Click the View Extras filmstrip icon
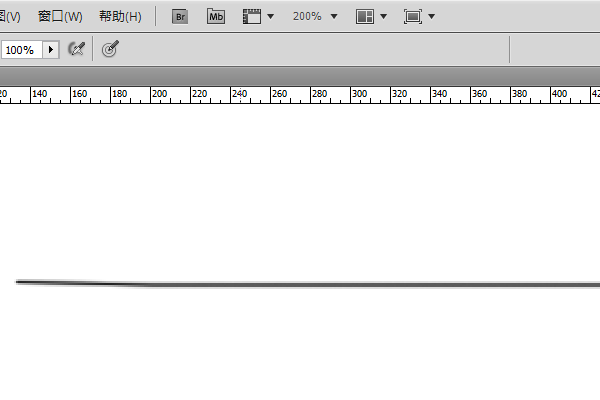Image resolution: width=600 pixels, height=400 pixels. [252, 16]
